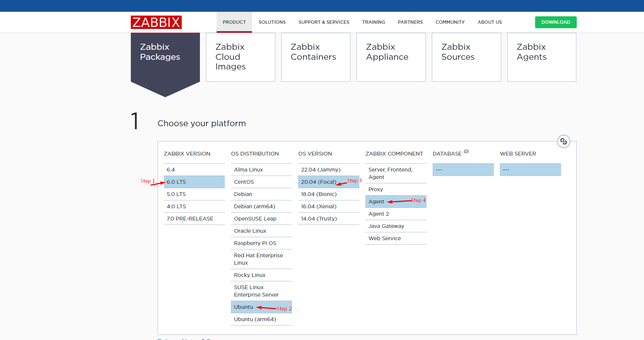Open the Database help question-mark icon
Image resolution: width=644 pixels, height=340 pixels.
point(466,151)
